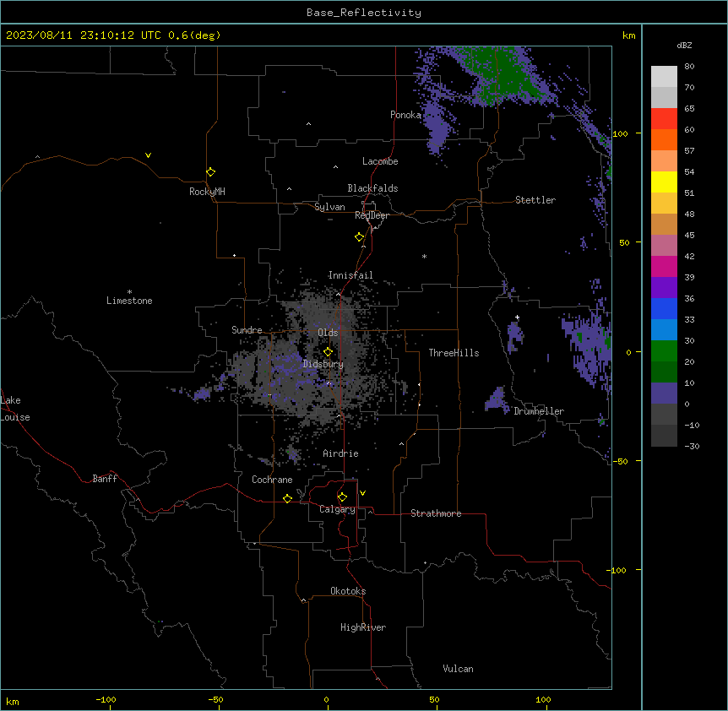This screenshot has height=711, width=728.
Task: Click the yellow diamond marker above Calgary
Action: [x=342, y=497]
